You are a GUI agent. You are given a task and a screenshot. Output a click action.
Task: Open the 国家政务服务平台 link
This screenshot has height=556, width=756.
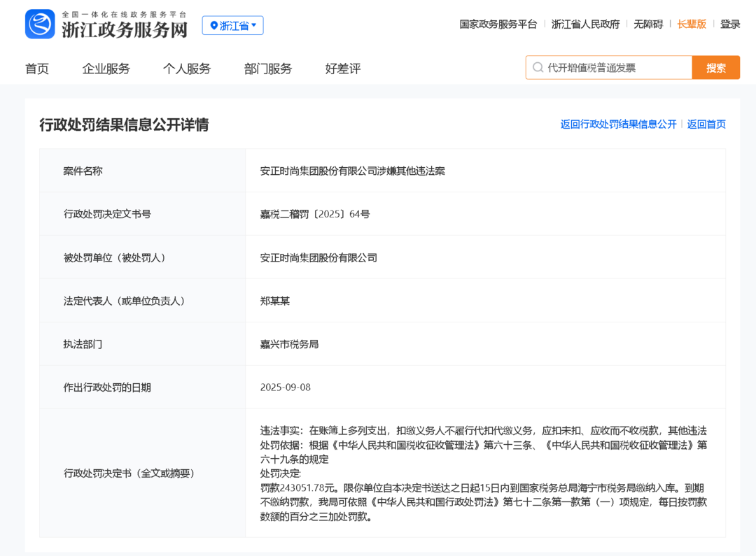[x=498, y=24]
